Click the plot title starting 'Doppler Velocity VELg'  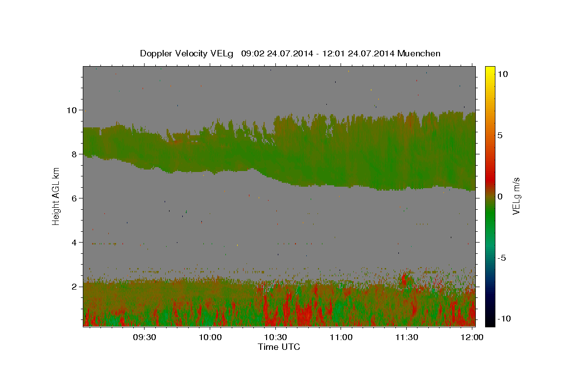(290, 53)
